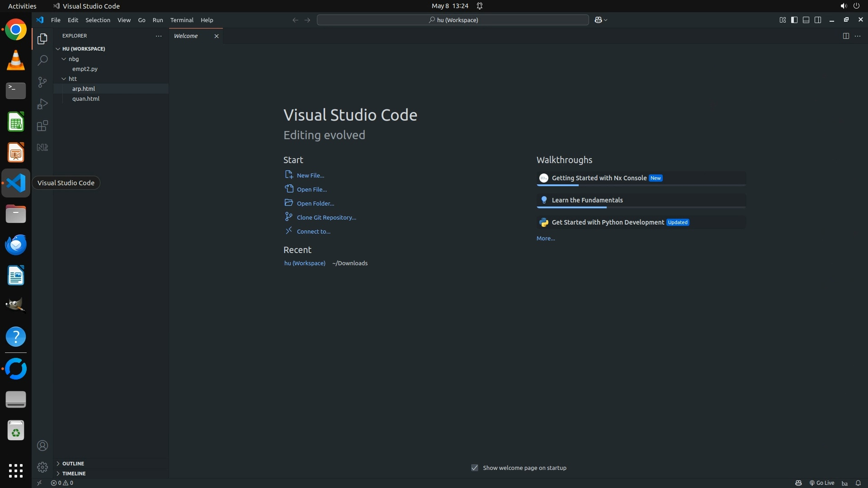Screen dimensions: 868x488
Task: Click the Accounts icon in activity bar
Action: [42, 446]
